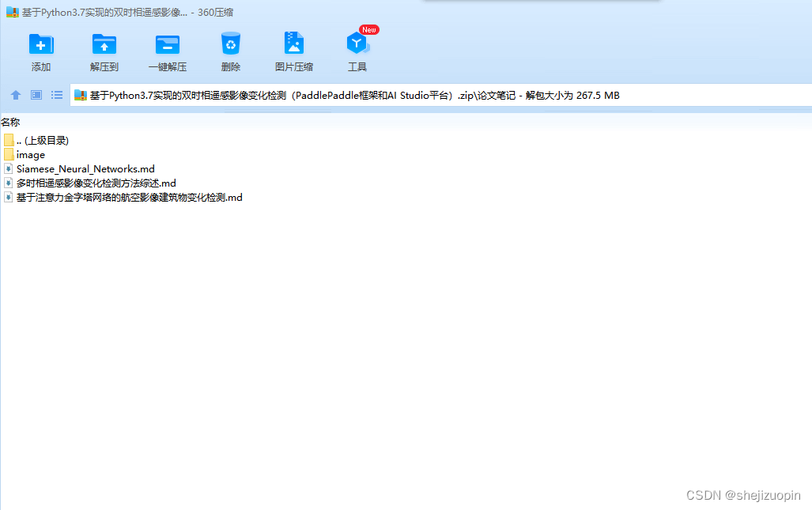Open the 图片压缩 image compression tool
This screenshot has height=510, width=812.
click(x=293, y=49)
